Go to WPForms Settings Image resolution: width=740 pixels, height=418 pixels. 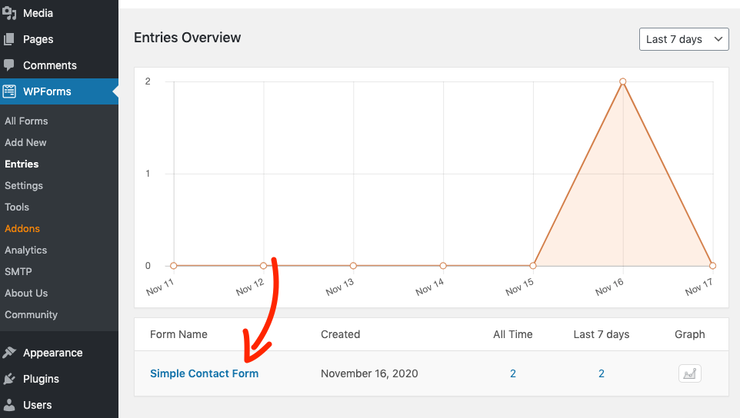[24, 186]
